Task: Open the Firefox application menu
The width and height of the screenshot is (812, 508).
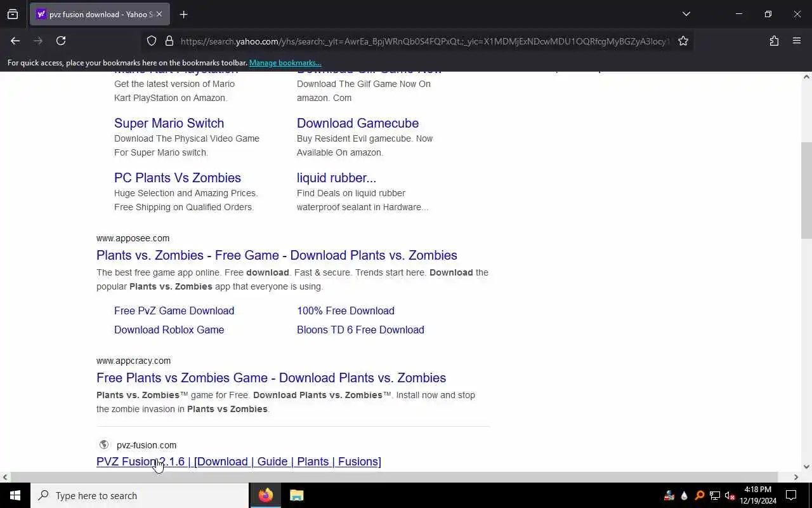Action: point(797,41)
